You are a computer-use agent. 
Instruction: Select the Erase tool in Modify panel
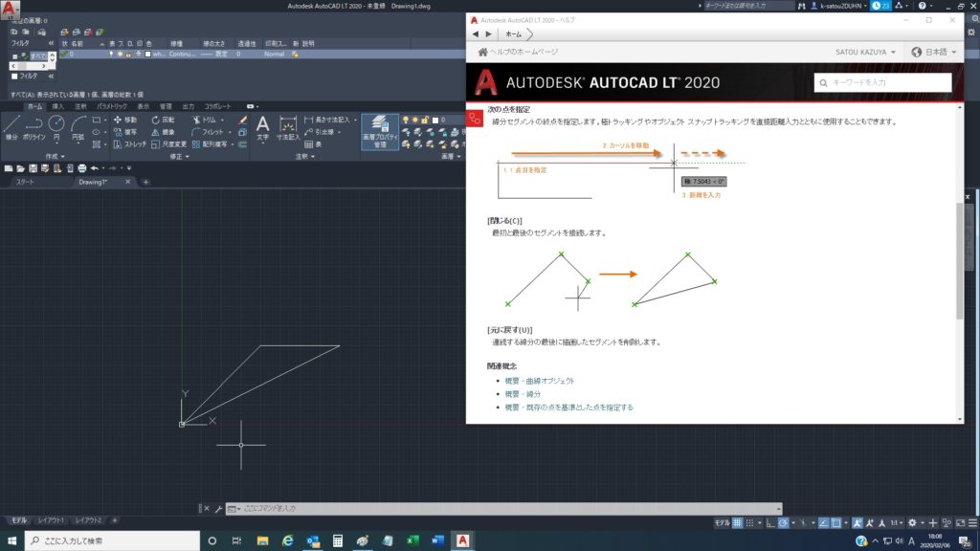pyautogui.click(x=242, y=120)
